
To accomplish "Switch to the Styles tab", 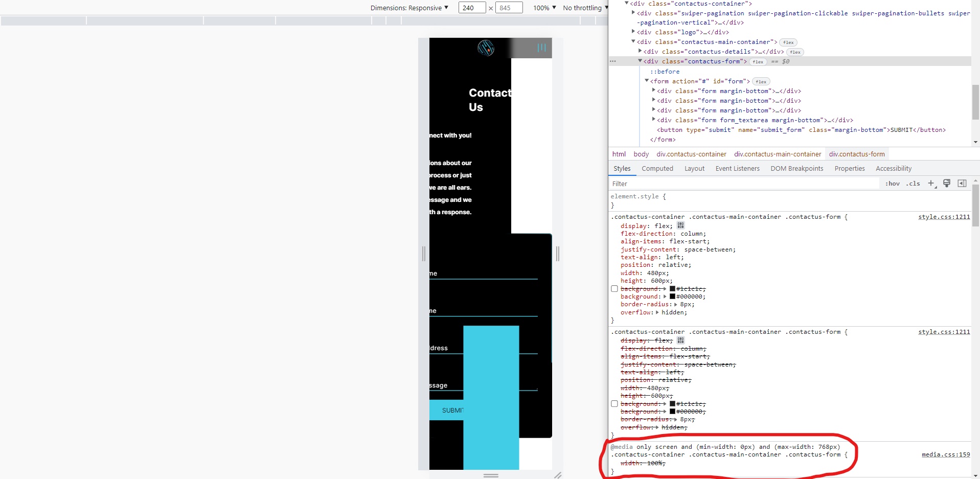I will coord(622,169).
